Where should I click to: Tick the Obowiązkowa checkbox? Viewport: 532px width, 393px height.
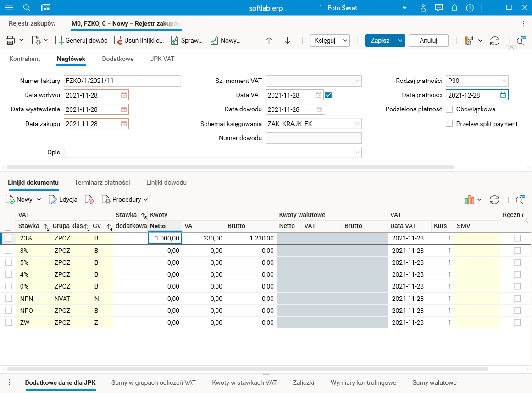pyautogui.click(x=449, y=109)
